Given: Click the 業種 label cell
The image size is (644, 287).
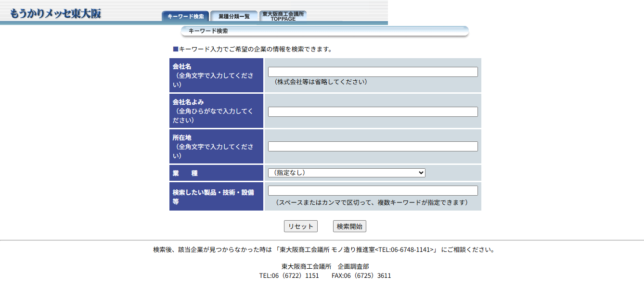Looking at the screenshot, I should (x=216, y=173).
